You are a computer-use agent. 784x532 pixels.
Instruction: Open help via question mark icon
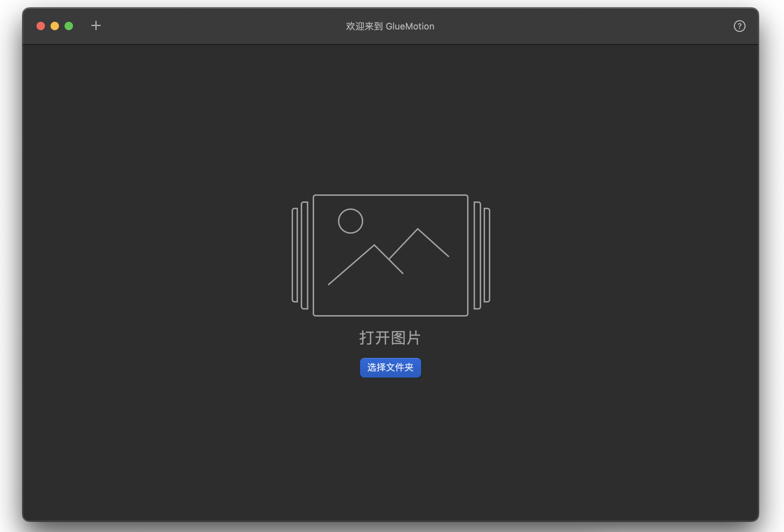739,26
